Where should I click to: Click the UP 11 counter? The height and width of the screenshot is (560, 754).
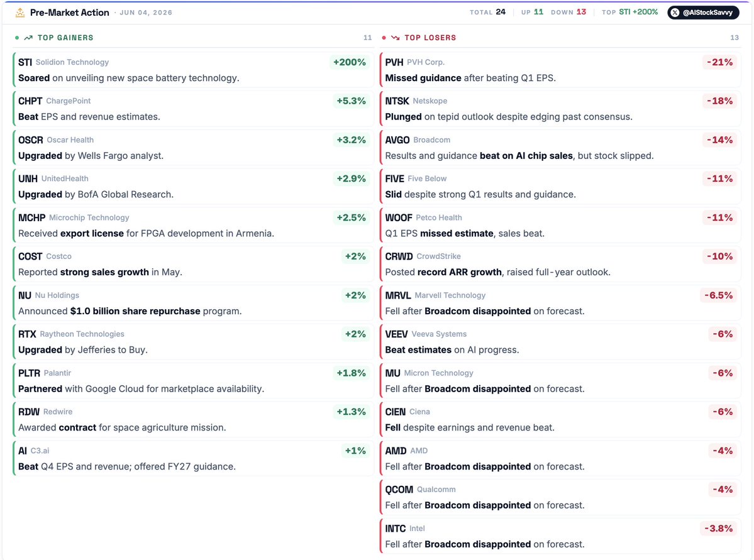[x=532, y=12]
